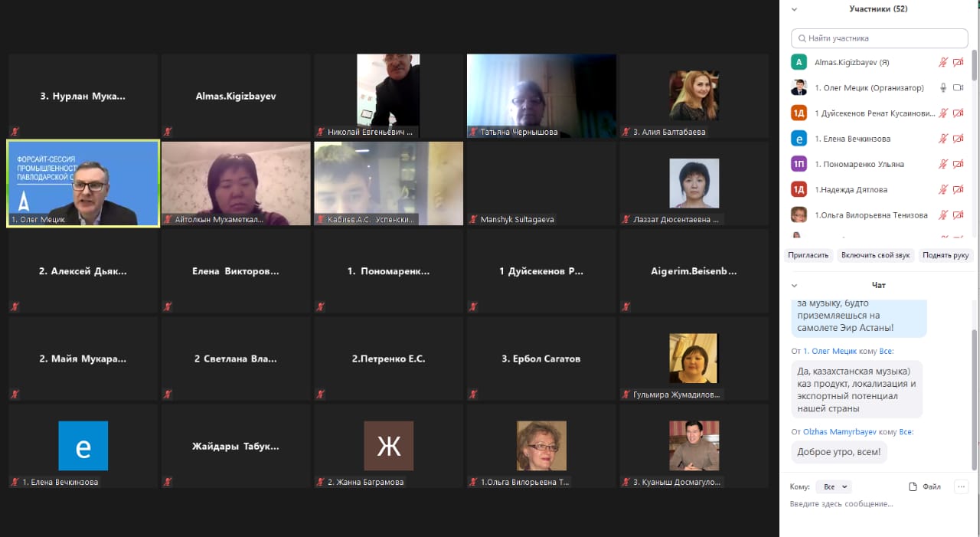The image size is (980, 537).
Task: Click the Aigerim.Beisenb tile
Action: pos(694,271)
